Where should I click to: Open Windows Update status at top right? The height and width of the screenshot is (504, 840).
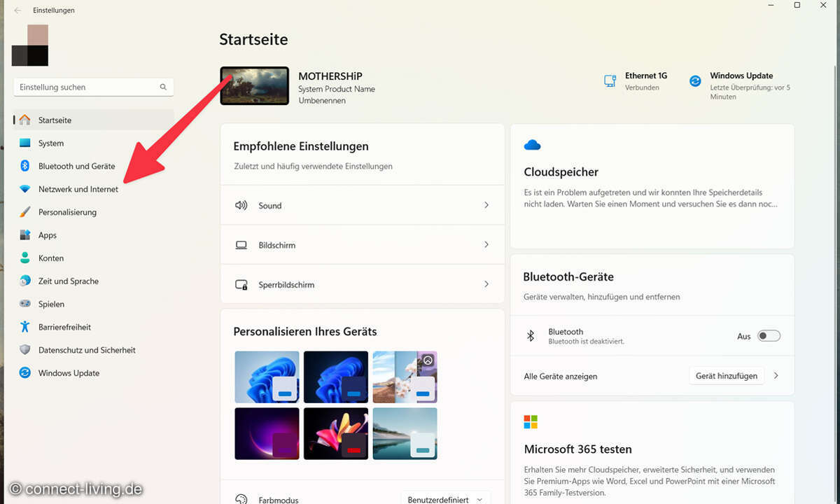click(x=741, y=85)
